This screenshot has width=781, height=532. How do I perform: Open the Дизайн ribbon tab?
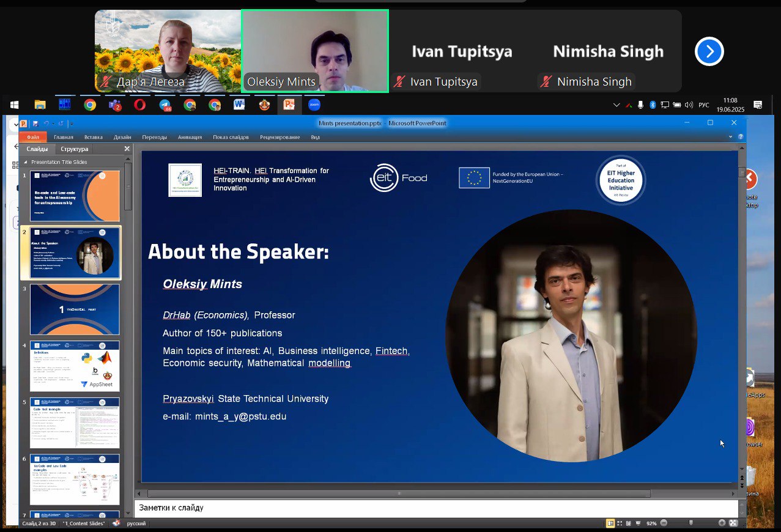click(x=122, y=138)
